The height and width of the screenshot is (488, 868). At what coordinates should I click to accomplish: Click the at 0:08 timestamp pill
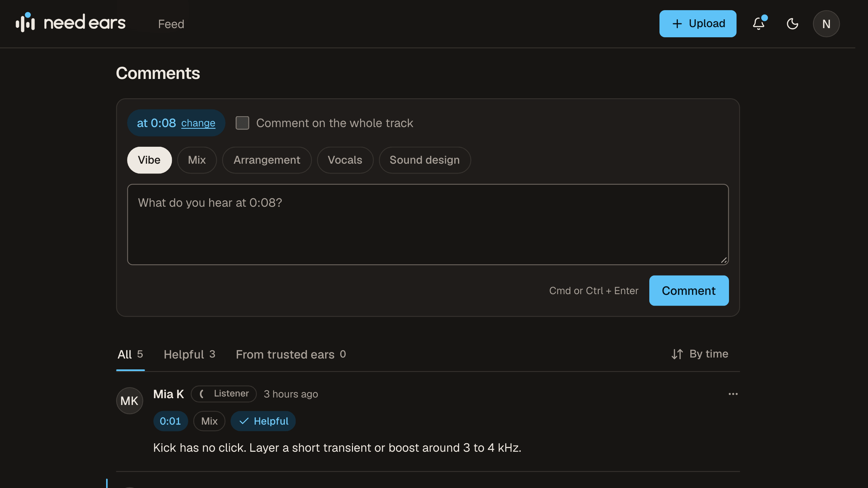point(176,123)
